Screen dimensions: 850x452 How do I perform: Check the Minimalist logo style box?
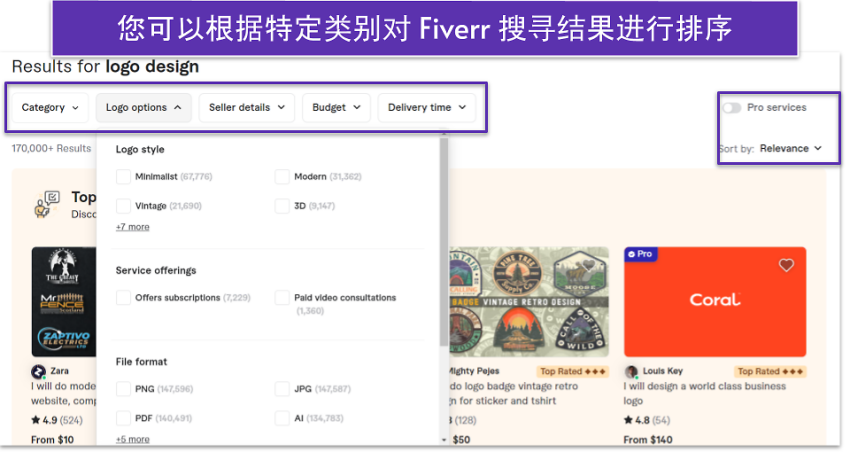pyautogui.click(x=123, y=177)
